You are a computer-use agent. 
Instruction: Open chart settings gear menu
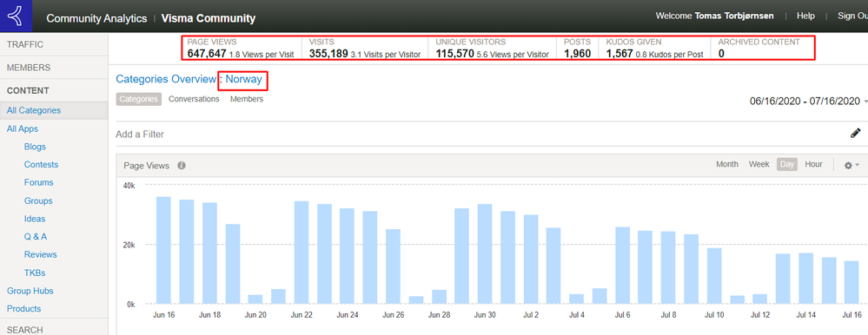(851, 165)
